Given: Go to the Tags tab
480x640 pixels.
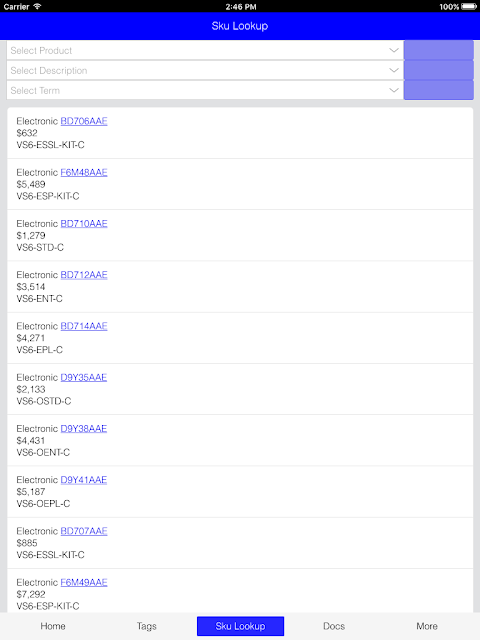Looking at the screenshot, I should pos(147,626).
